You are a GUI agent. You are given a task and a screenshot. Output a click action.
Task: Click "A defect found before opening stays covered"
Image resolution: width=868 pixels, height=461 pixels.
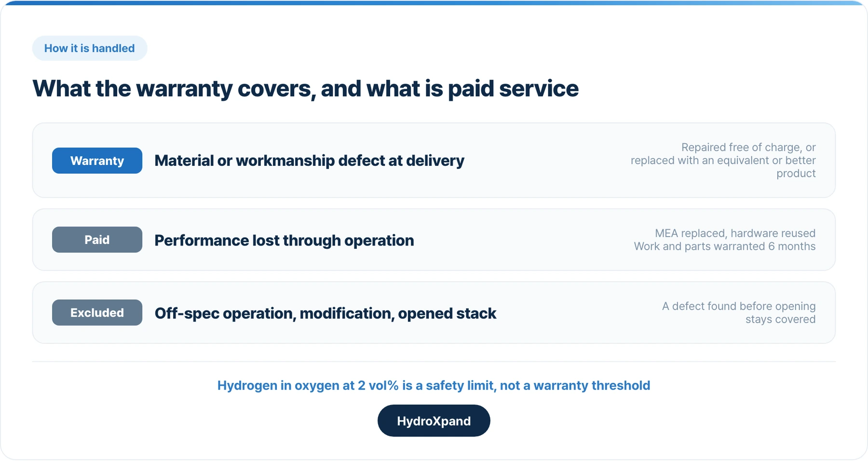[739, 312]
